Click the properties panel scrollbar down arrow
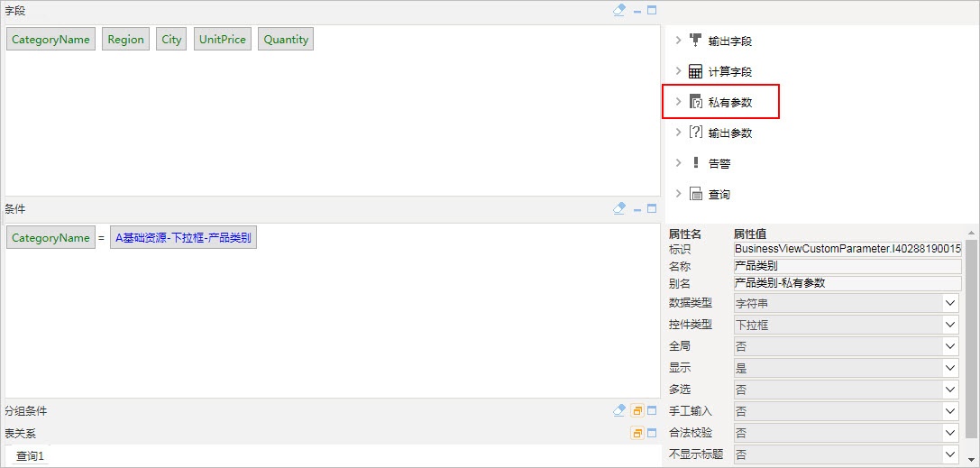 (972, 459)
